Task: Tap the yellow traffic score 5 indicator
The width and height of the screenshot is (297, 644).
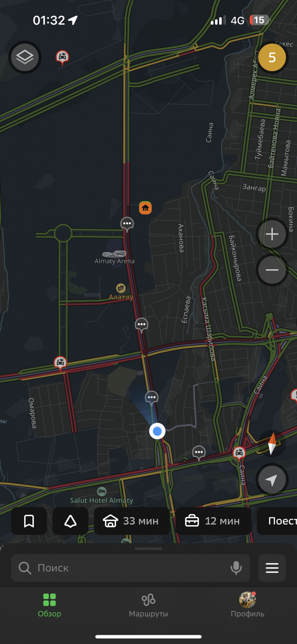Action: 272,57
